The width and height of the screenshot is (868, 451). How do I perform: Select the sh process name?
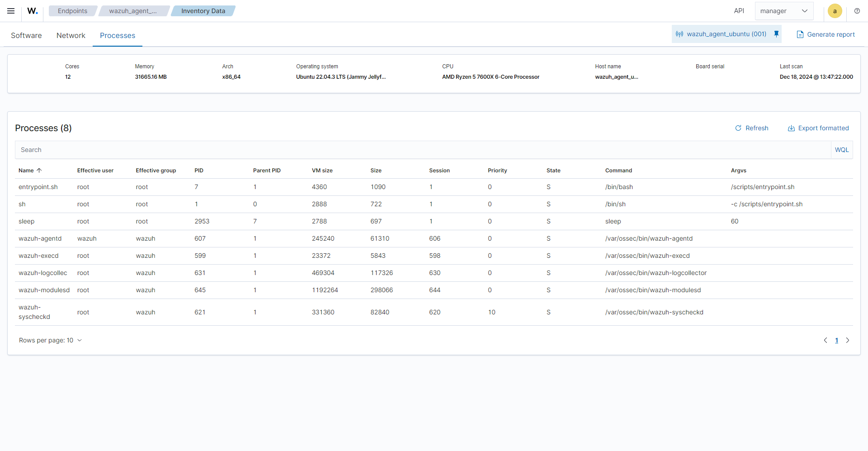pyautogui.click(x=22, y=204)
